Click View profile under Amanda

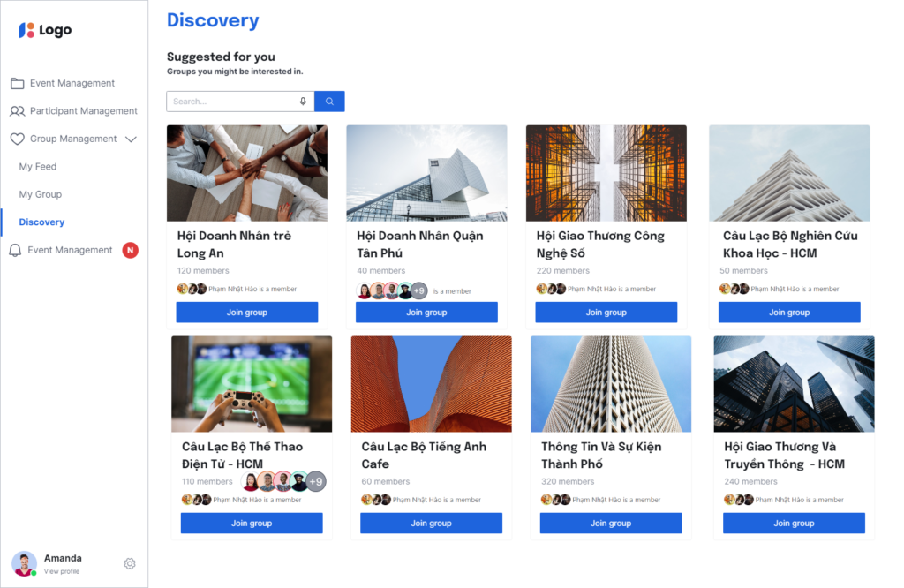pyautogui.click(x=62, y=571)
